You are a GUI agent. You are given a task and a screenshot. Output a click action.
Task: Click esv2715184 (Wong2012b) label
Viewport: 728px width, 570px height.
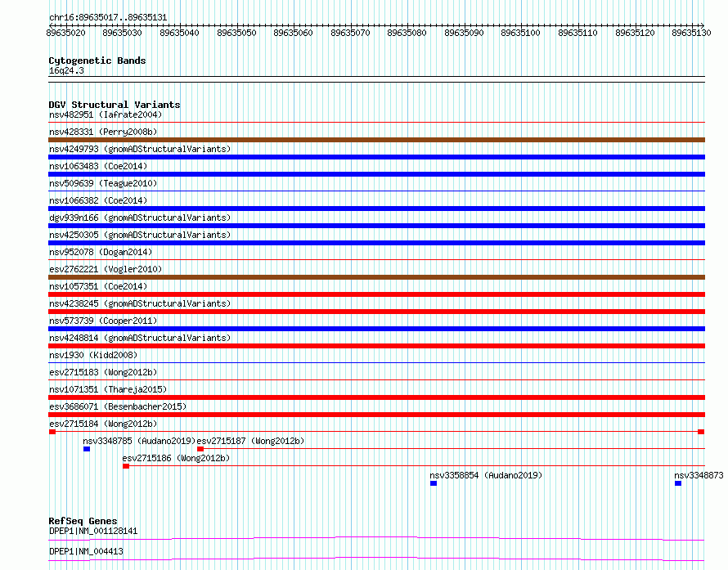(x=103, y=424)
